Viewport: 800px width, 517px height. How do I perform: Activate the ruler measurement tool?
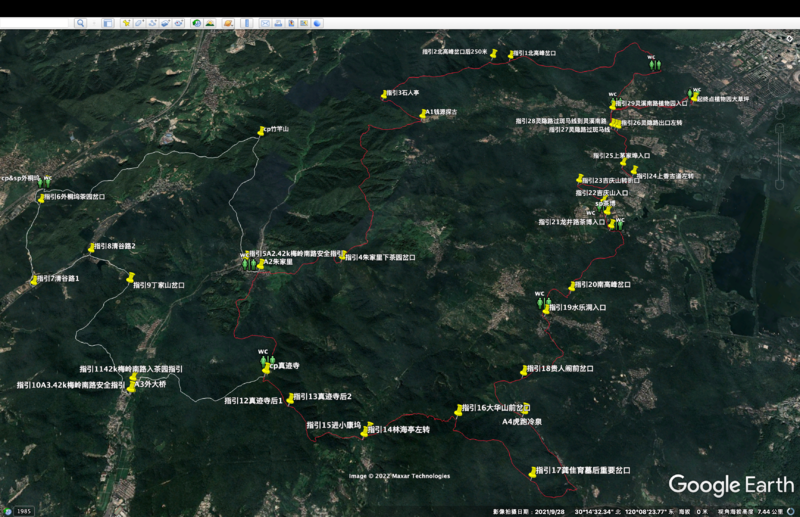247,23
